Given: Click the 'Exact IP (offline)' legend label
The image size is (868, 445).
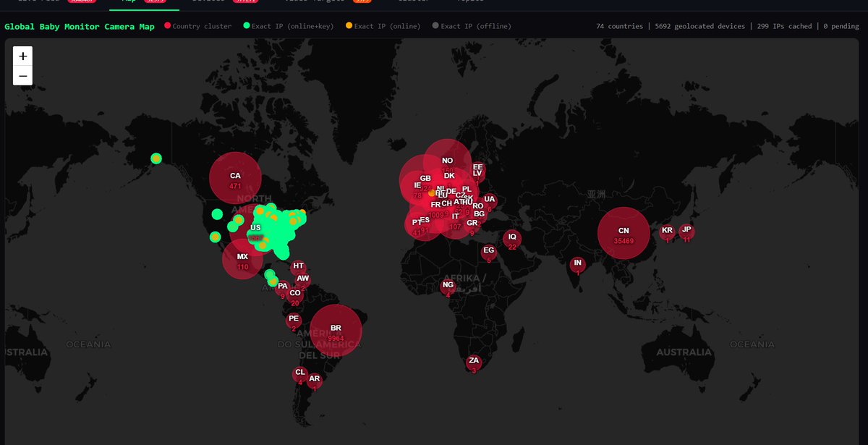Looking at the screenshot, I should (476, 26).
